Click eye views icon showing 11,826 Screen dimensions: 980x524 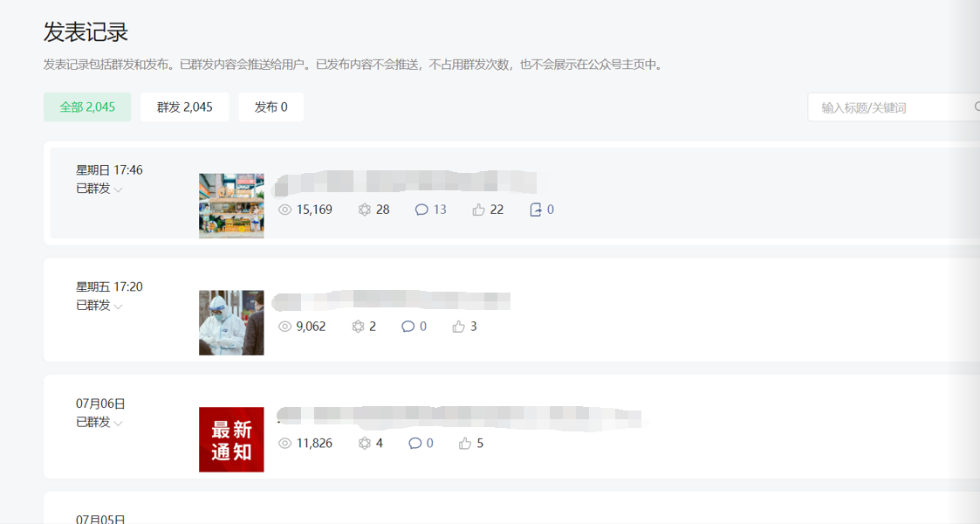coord(285,444)
